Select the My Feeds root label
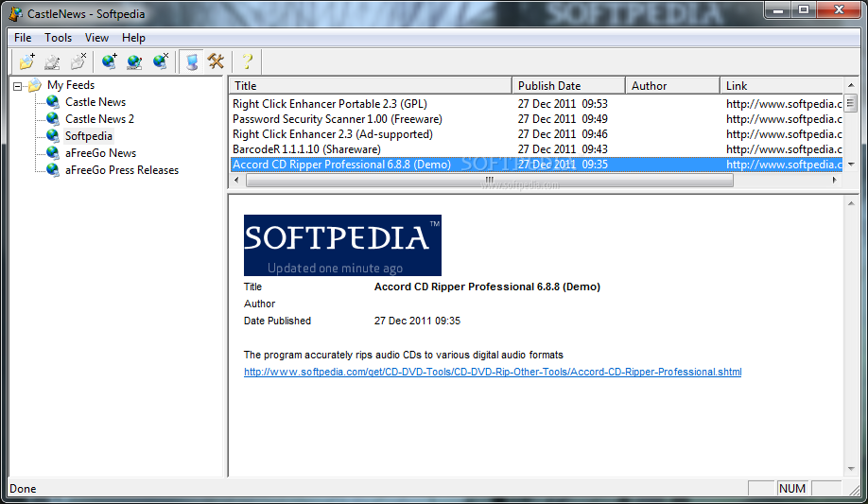The height and width of the screenshot is (504, 868). (71, 85)
